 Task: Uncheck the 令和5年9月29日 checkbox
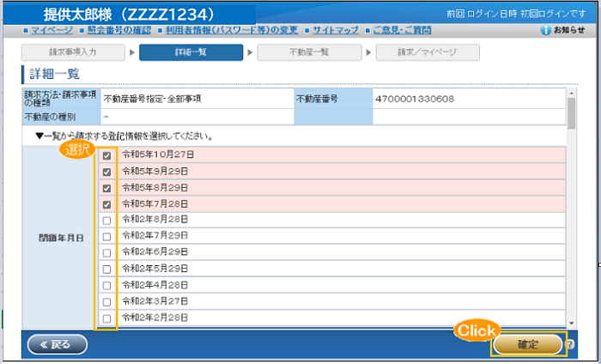pyautogui.click(x=106, y=172)
